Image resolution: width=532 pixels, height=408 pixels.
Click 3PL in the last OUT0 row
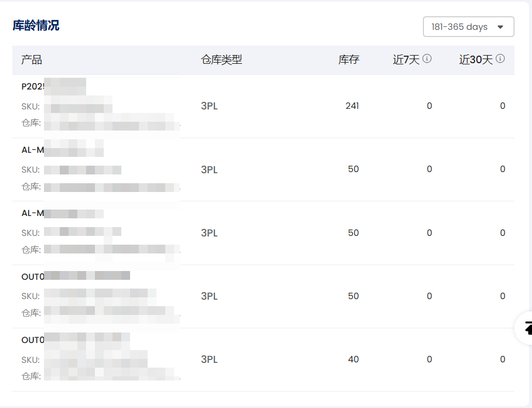point(209,360)
